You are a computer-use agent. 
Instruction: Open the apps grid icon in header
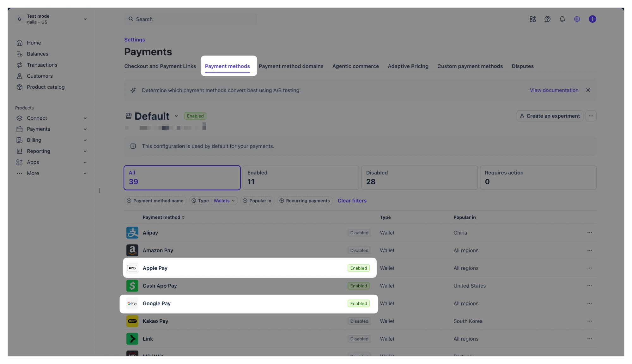[532, 19]
